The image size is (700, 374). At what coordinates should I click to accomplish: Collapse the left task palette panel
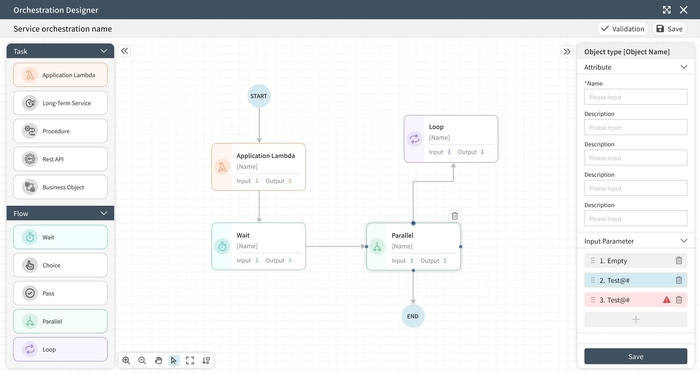[x=125, y=51]
